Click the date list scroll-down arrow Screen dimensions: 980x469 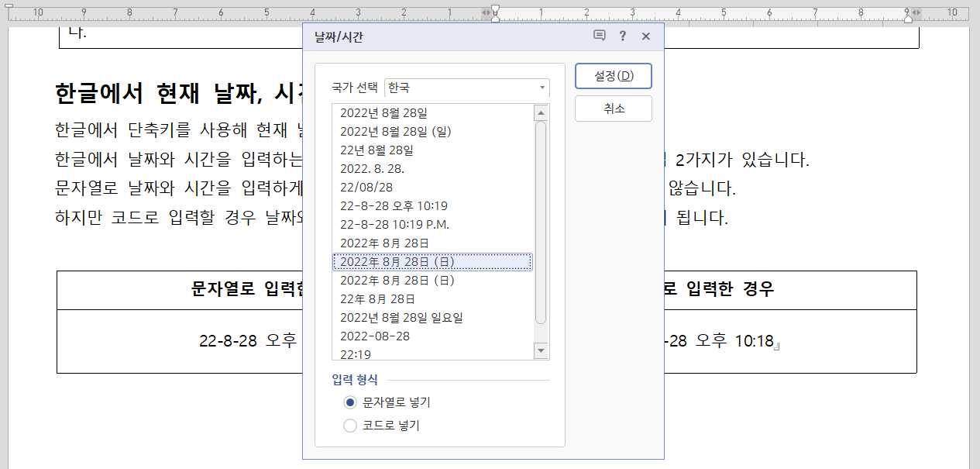(541, 351)
